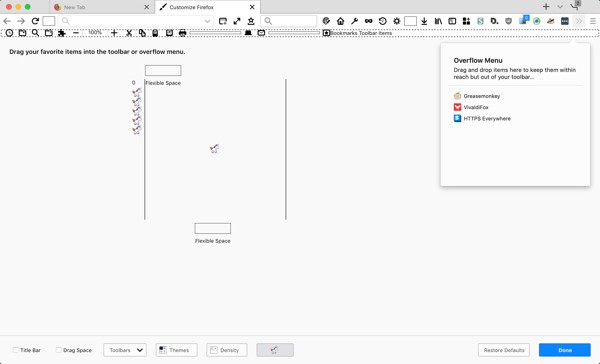The height and width of the screenshot is (364, 600).
Task: Close the New Tab tab
Action: [146, 7]
